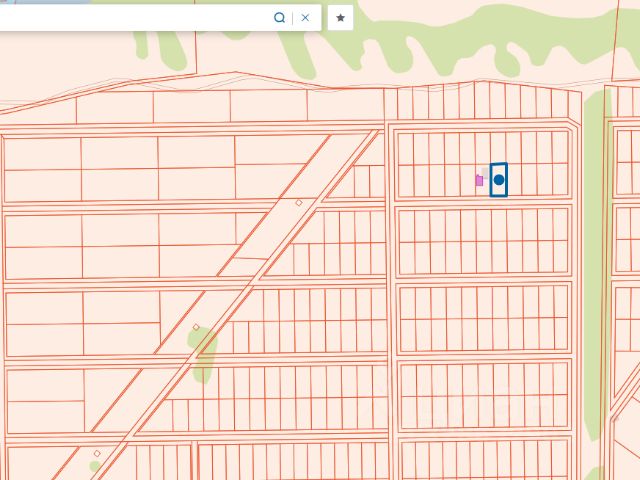Click the blue selected parcel marker
The height and width of the screenshot is (480, 640).
pos(499,180)
